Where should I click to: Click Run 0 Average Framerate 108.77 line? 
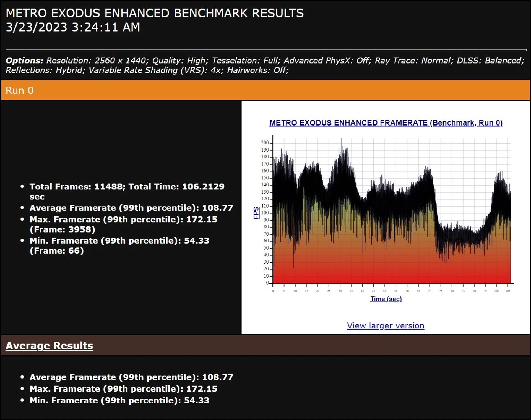(x=131, y=208)
